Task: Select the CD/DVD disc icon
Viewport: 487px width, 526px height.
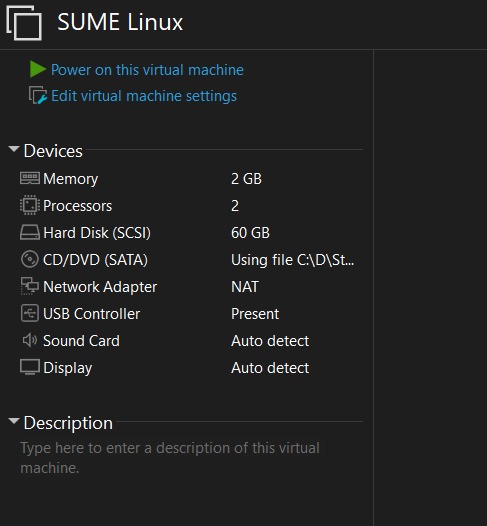Action: coord(30,259)
